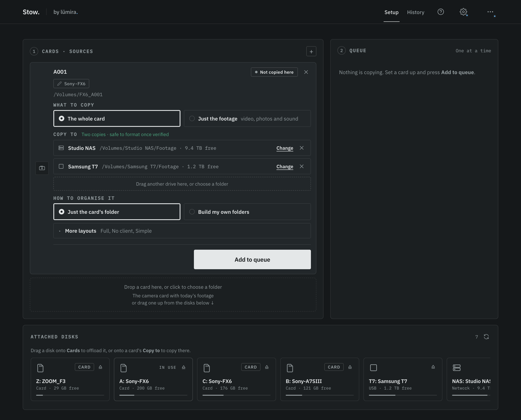Click the camera icon beside card A001
The image size is (521, 420).
coord(42,168)
